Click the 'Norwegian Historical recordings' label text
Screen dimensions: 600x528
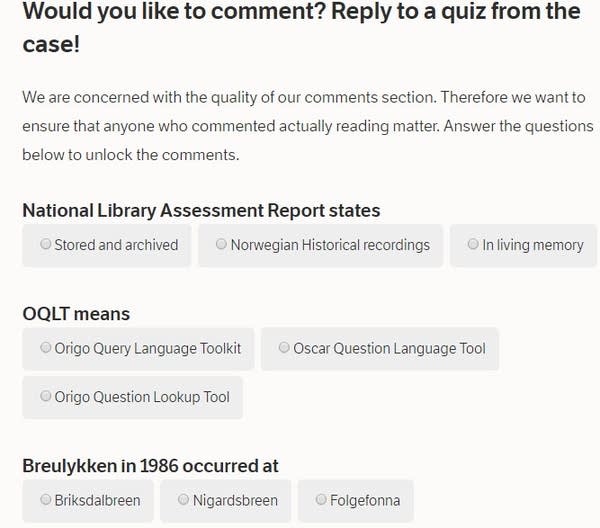click(x=330, y=244)
